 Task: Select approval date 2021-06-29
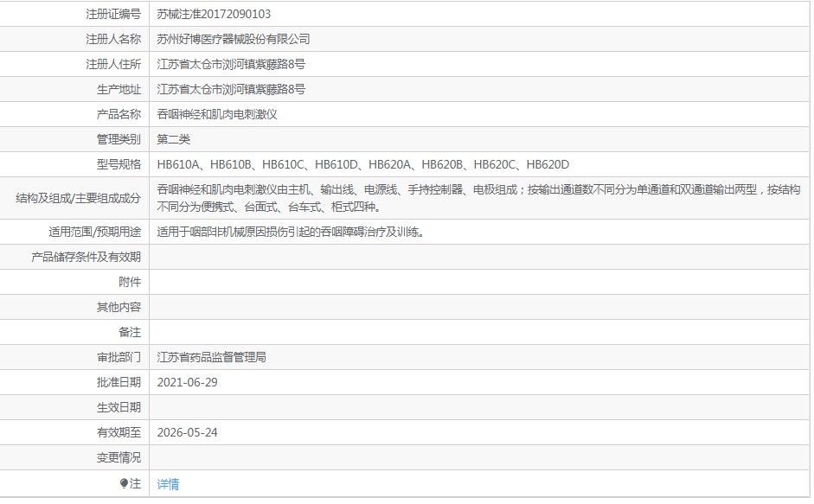coord(188,383)
